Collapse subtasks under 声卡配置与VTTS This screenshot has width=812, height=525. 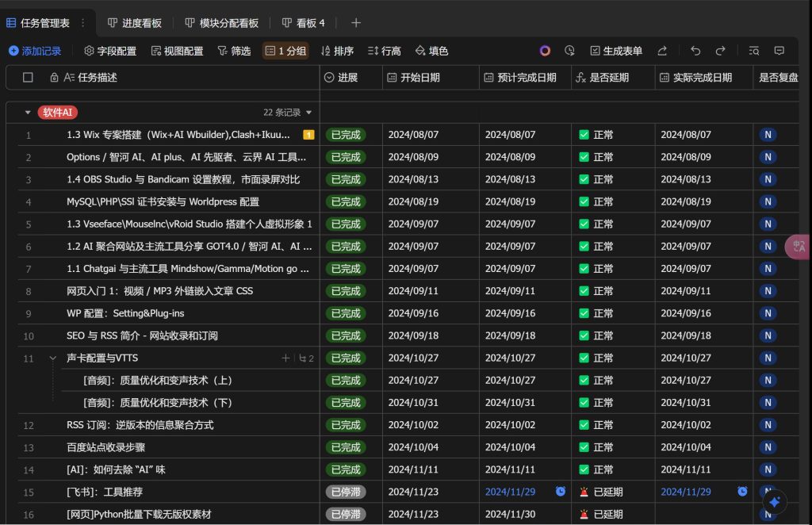coord(52,358)
